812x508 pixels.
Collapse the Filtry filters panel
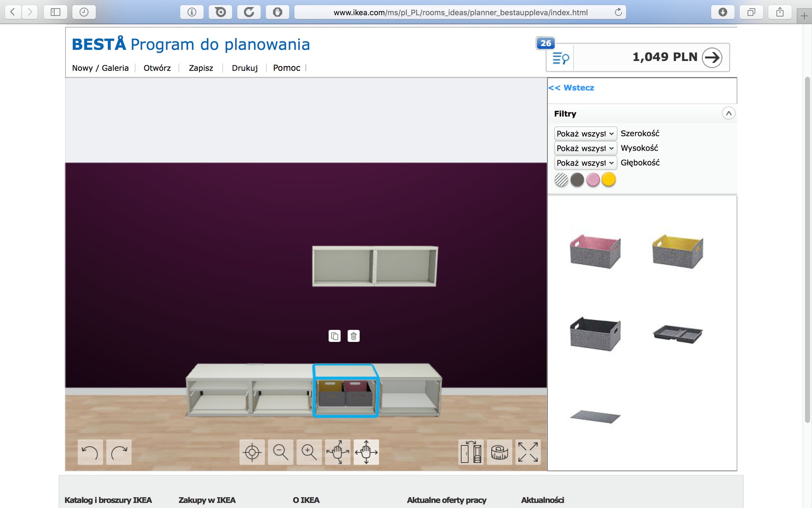[728, 114]
